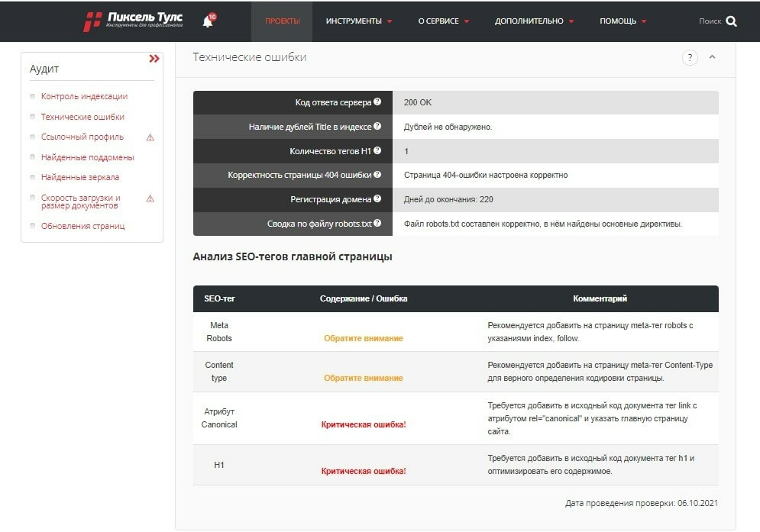Image resolution: width=760 pixels, height=532 pixels.
Task: Collapse the Аудит sidebar with double arrows
Action: [154, 58]
